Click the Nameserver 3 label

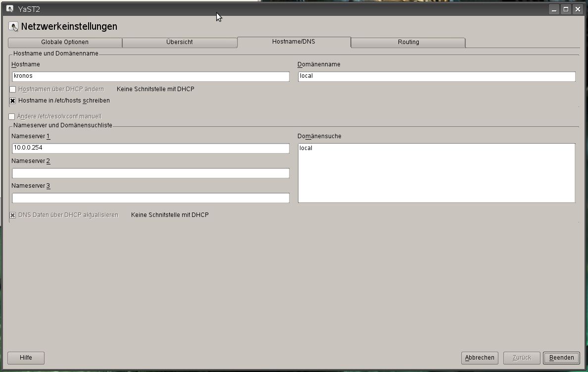point(30,186)
